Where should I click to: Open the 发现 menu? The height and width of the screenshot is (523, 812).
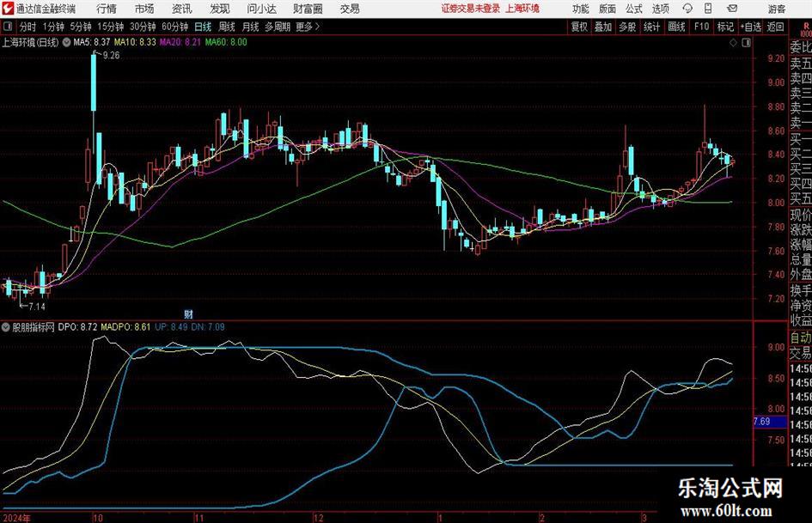pos(220,9)
